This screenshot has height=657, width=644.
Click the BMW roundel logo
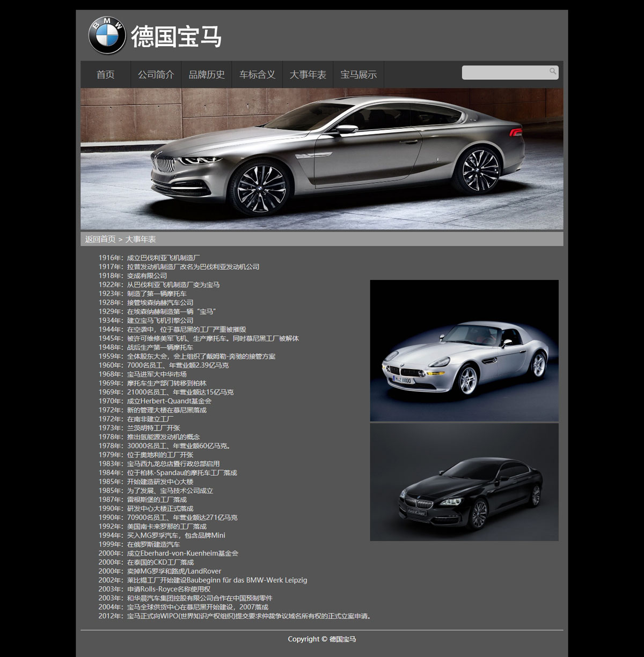(107, 35)
